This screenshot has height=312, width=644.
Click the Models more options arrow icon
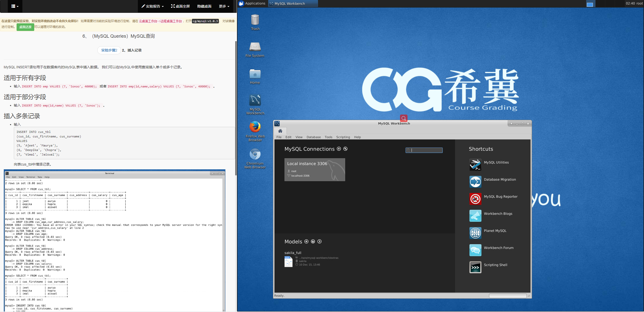tap(319, 241)
